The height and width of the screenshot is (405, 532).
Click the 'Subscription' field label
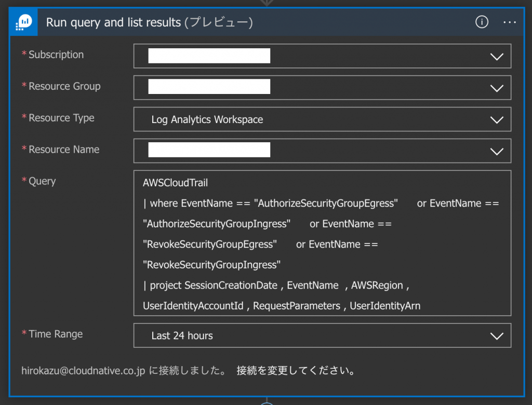(56, 55)
